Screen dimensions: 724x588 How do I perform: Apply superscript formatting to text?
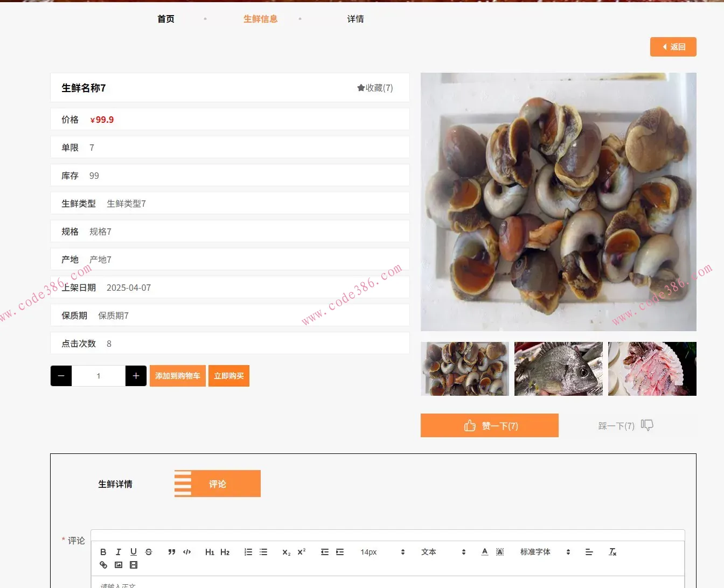[301, 552]
